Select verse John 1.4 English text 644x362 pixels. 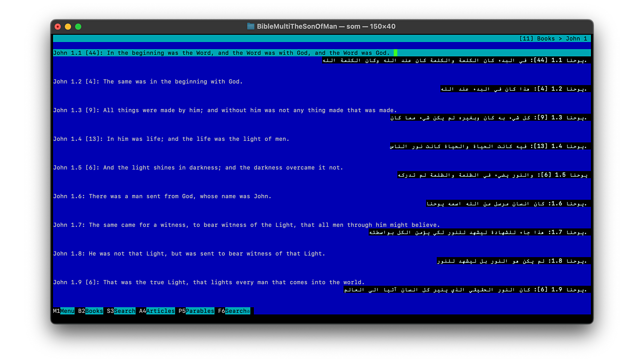pyautogui.click(x=171, y=139)
